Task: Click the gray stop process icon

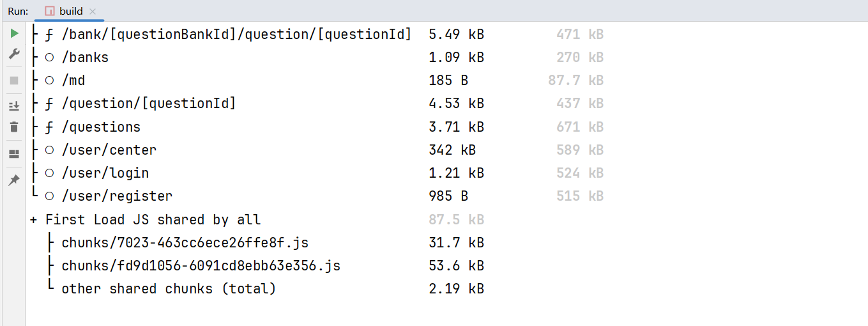Action: point(13,81)
